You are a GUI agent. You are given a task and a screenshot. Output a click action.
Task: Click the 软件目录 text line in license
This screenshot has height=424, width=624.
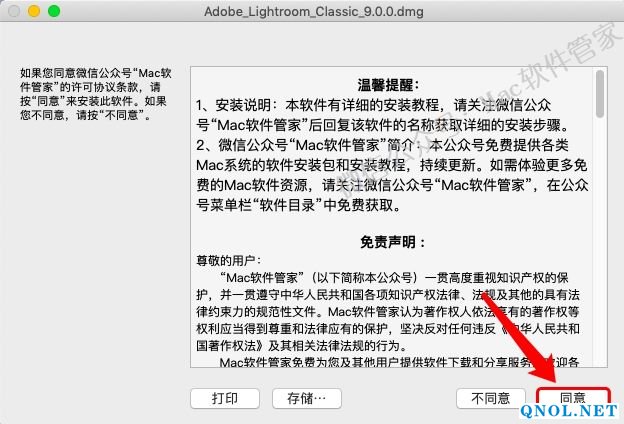pos(298,205)
